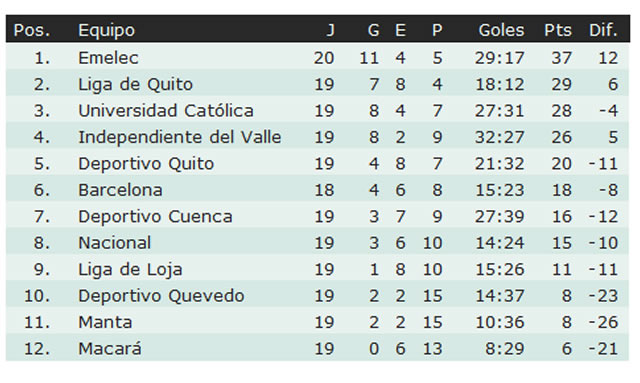The width and height of the screenshot is (640, 383).
Task: Select the J games-played column header
Action: coord(330,30)
